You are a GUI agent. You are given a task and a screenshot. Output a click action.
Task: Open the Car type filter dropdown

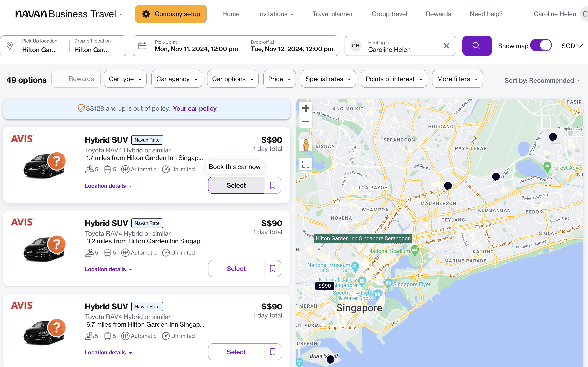(x=125, y=79)
